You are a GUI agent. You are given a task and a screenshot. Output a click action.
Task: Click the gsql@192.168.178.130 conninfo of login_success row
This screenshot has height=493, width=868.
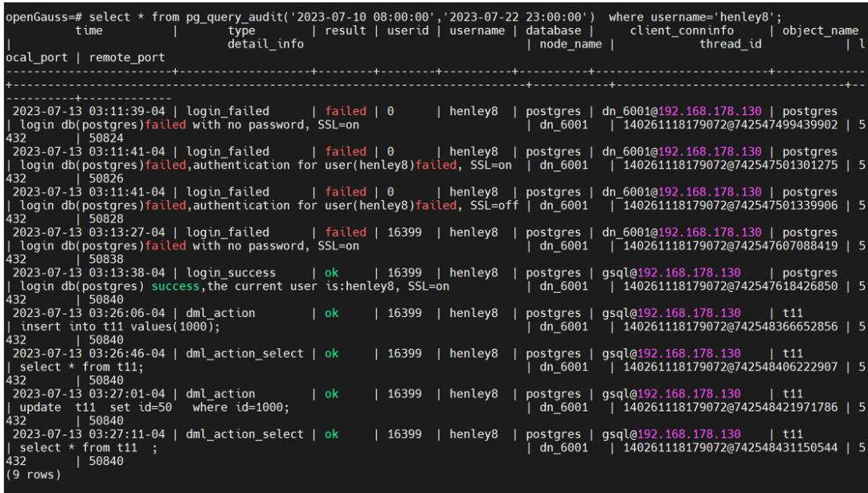click(x=671, y=273)
